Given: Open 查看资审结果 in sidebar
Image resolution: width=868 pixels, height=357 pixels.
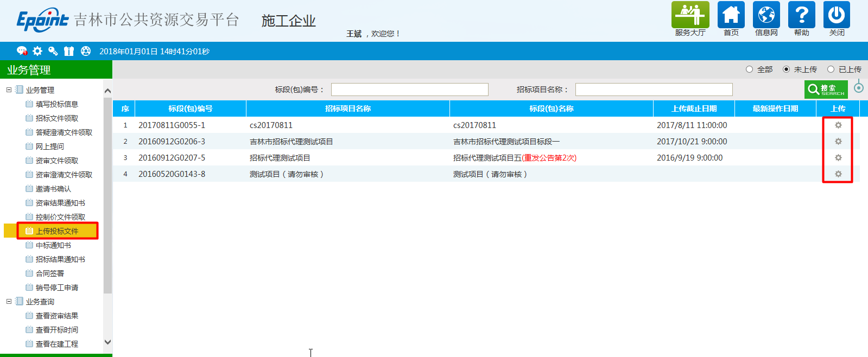Looking at the screenshot, I should pyautogui.click(x=57, y=316).
